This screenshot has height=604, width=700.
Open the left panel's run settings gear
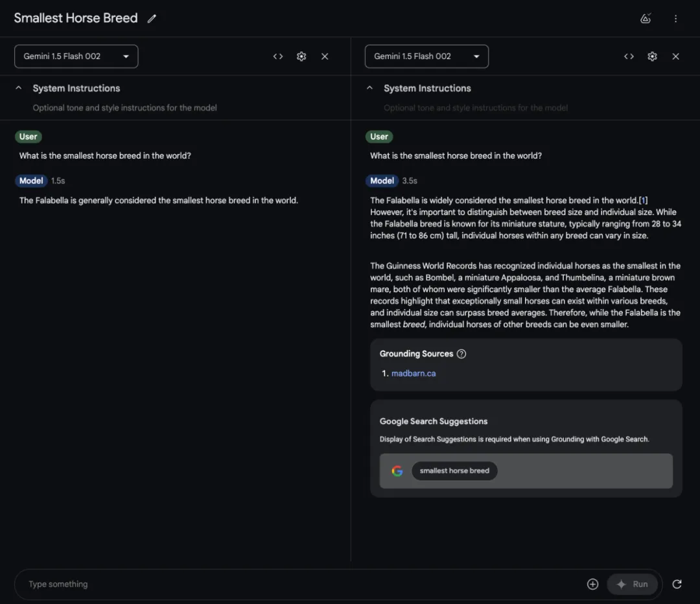coord(301,56)
